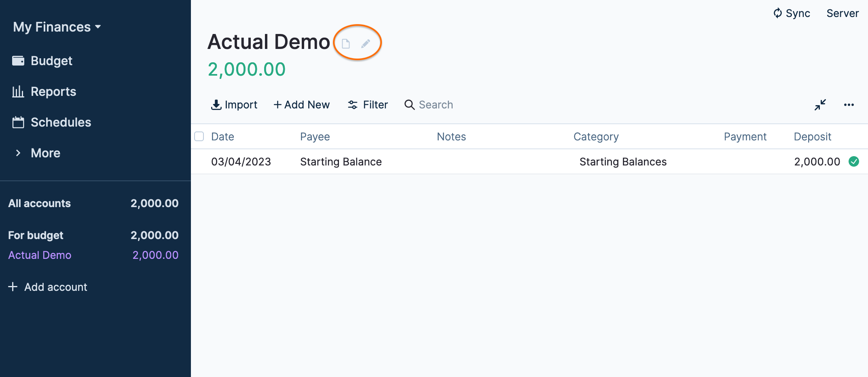Open the My Finances dropdown

pos(57,27)
